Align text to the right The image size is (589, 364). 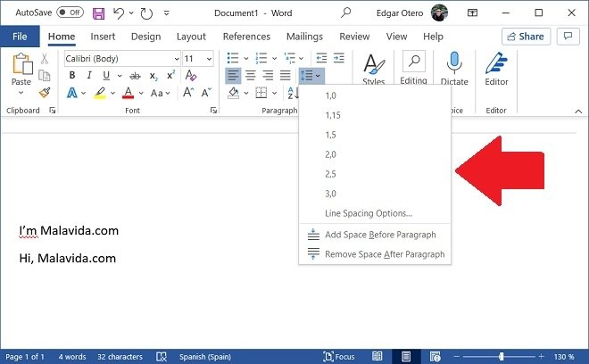click(x=268, y=76)
